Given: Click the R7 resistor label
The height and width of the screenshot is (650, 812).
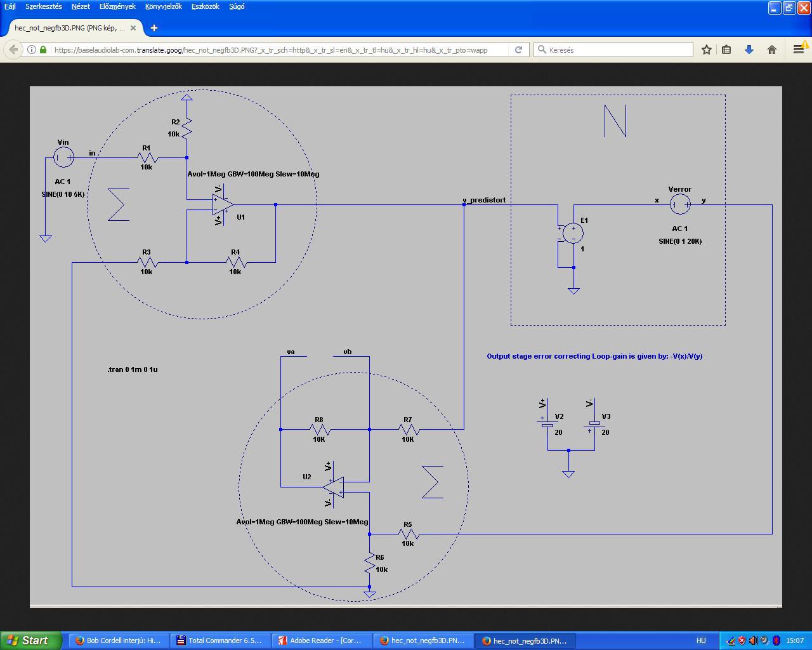Looking at the screenshot, I should click(x=407, y=420).
